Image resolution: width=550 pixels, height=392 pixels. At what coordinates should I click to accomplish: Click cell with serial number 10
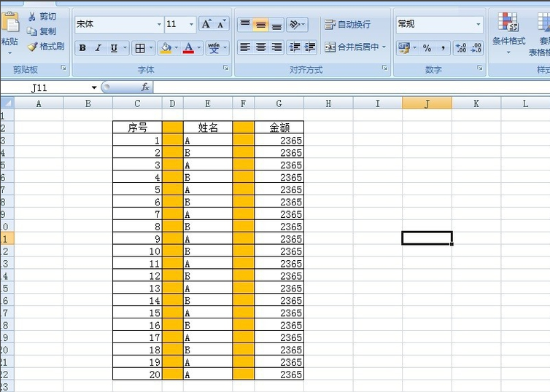tap(137, 251)
